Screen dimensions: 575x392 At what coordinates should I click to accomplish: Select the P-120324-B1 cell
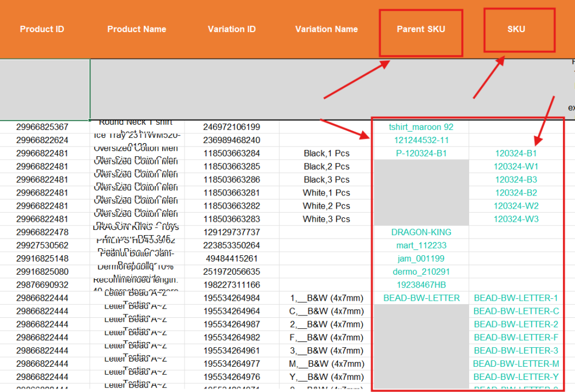pos(421,153)
